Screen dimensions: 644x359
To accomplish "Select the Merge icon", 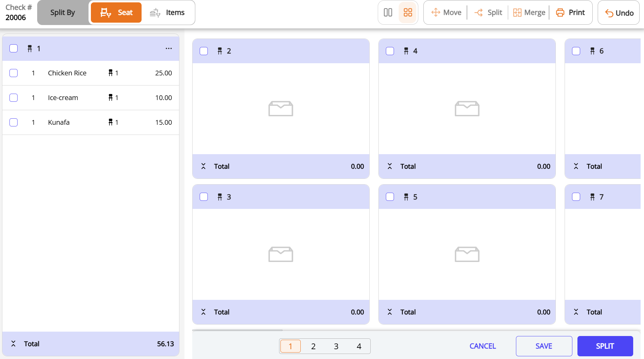I will point(517,12).
